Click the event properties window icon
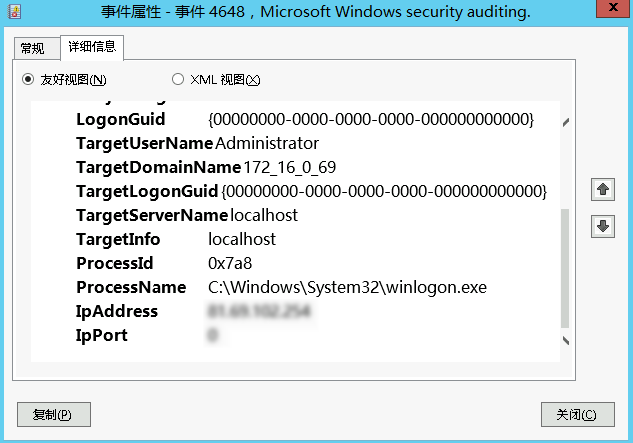Image resolution: width=633 pixels, height=443 pixels. [15, 12]
